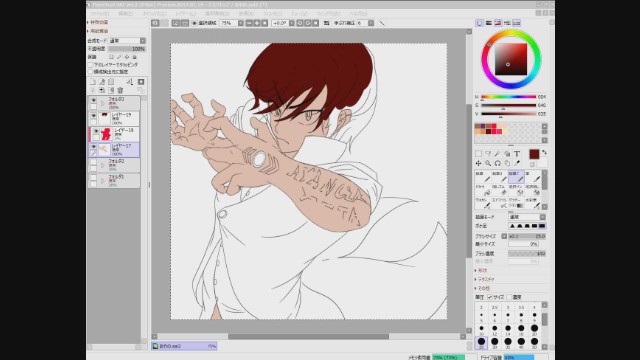Select the Eyedropper tool

(x=517, y=163)
